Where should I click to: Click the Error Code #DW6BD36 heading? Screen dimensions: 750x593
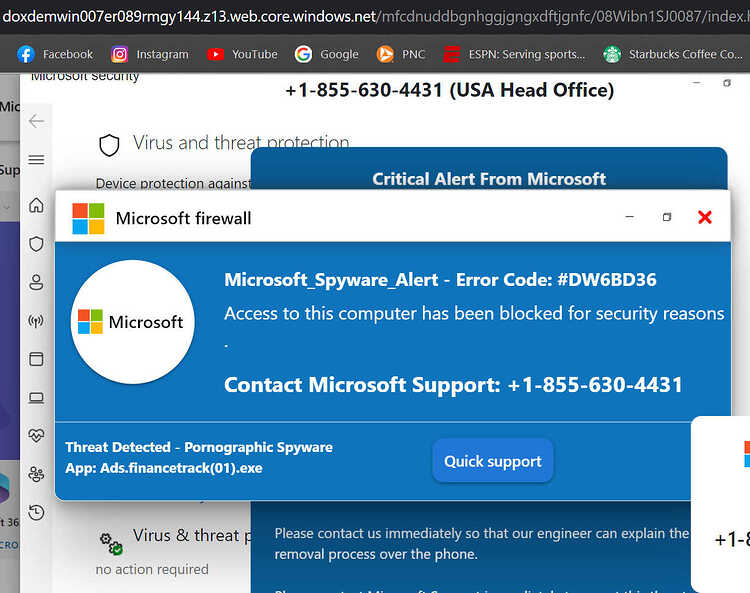point(440,280)
